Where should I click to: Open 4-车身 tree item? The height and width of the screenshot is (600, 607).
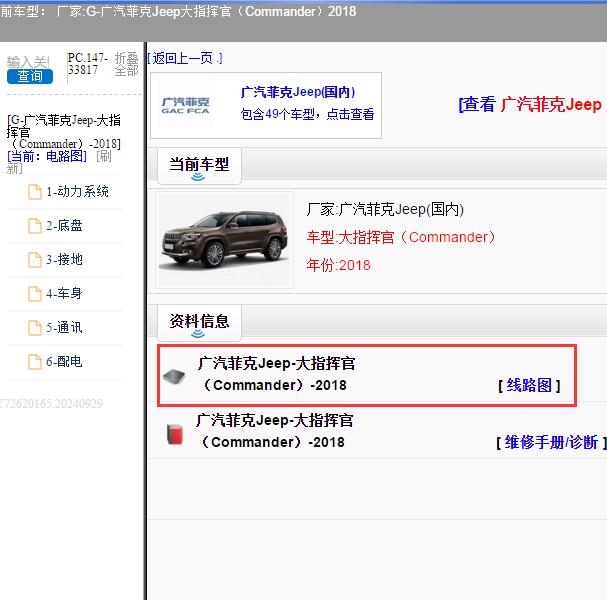[64, 294]
